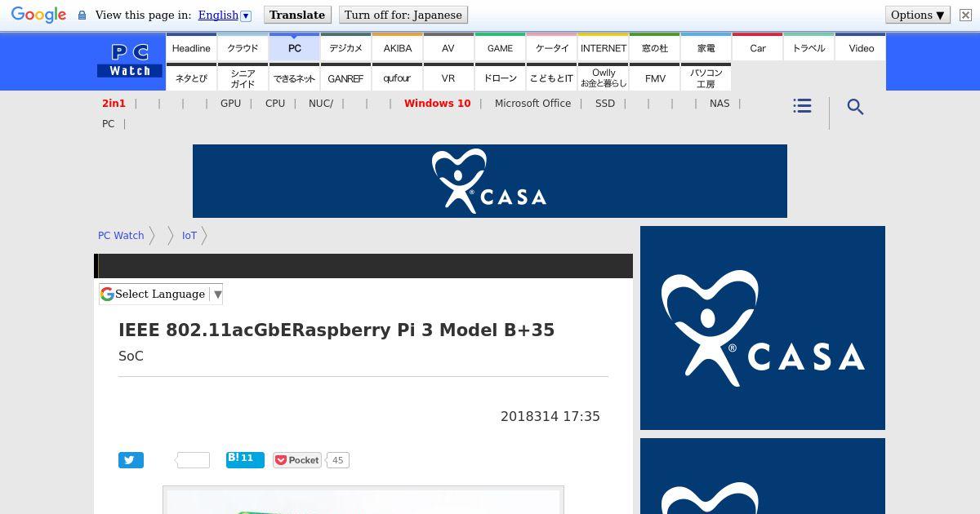
Task: Open the qufour tab
Action: pyautogui.click(x=398, y=78)
